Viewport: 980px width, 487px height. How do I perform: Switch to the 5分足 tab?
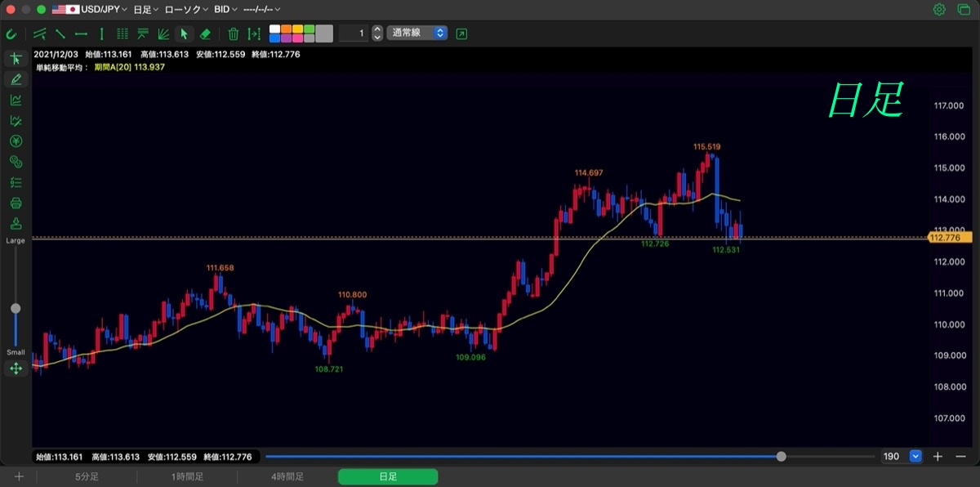tap(87, 476)
